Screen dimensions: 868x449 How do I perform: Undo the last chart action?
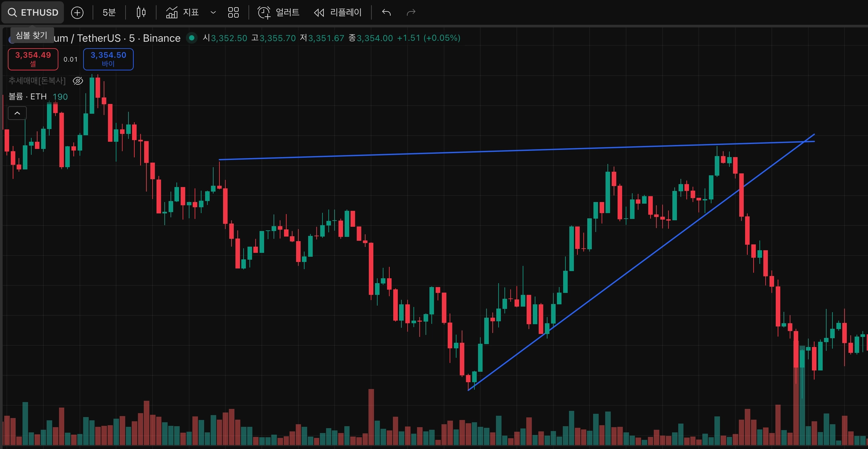386,13
